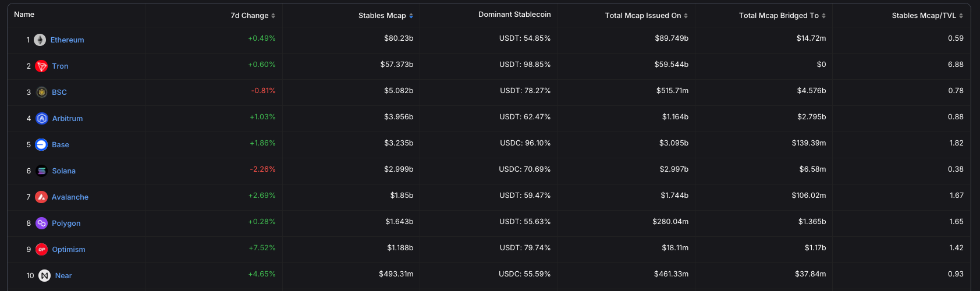The image size is (980, 291).
Task: Click the BSC chain logo icon
Action: click(x=41, y=92)
